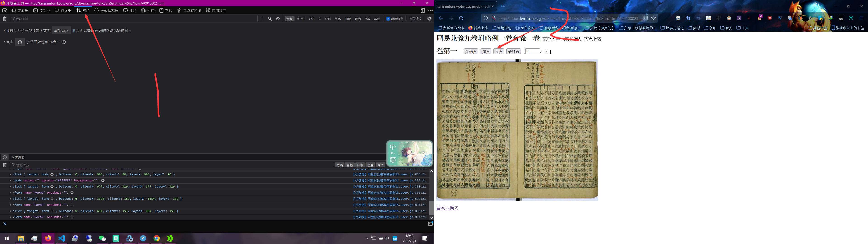Viewport: 868px width, 244px height.
Task: Open network settings gear icon
Action: coord(429,19)
